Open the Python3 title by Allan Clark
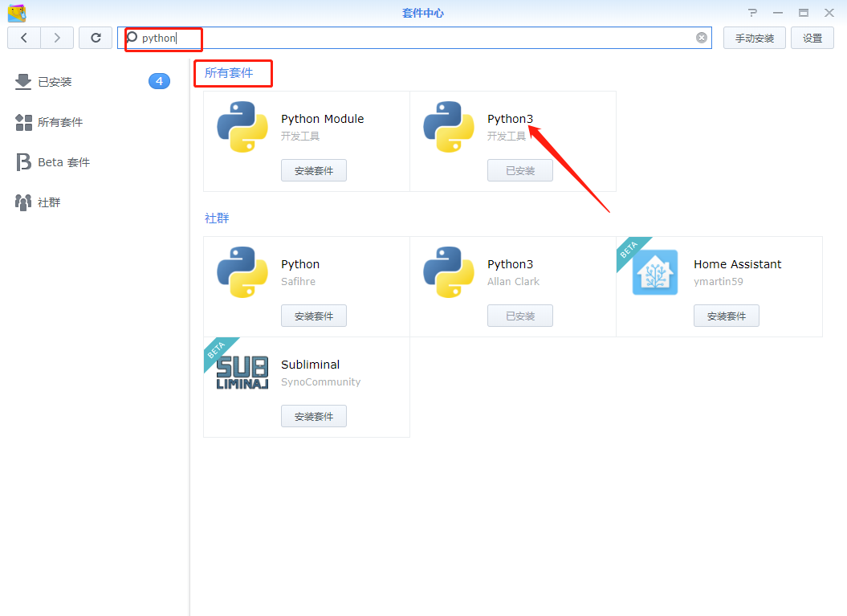The image size is (847, 616). tap(510, 264)
